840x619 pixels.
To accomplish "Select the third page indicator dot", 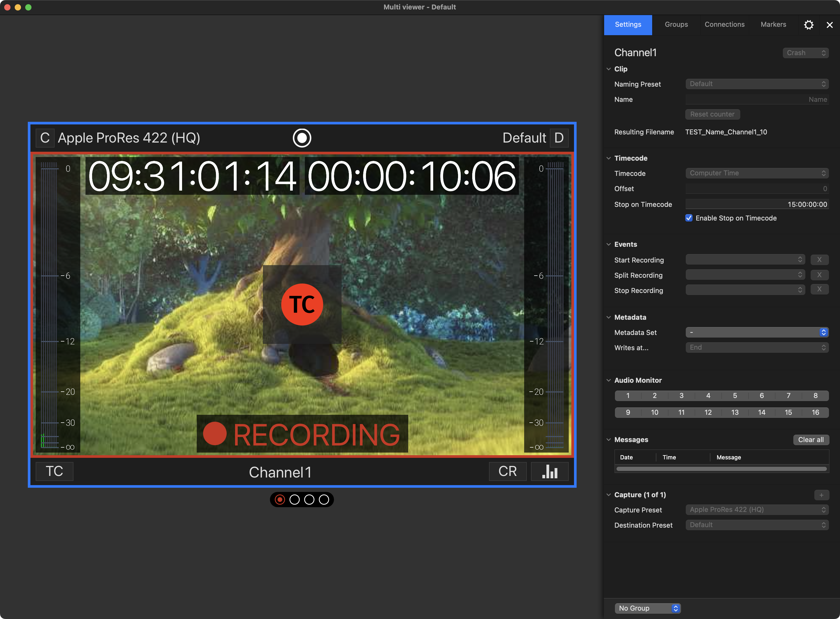I will (x=309, y=500).
